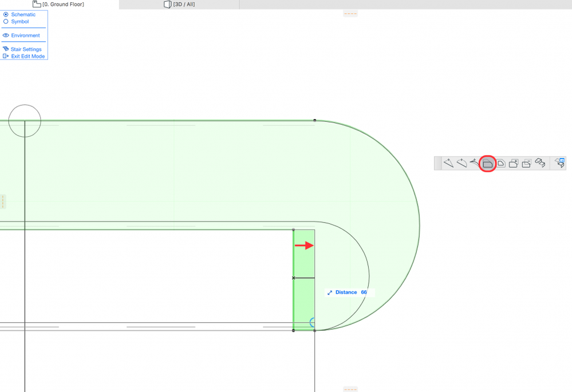Click the X midpoint marker on green edge
Image resolution: width=572 pixels, height=392 pixels.
294,278
